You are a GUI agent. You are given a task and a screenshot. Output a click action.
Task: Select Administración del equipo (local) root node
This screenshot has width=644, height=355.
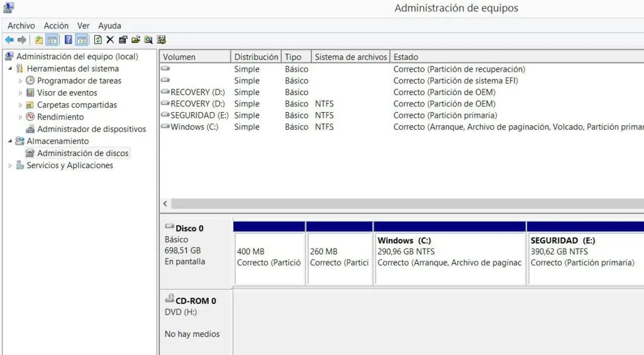click(x=77, y=56)
